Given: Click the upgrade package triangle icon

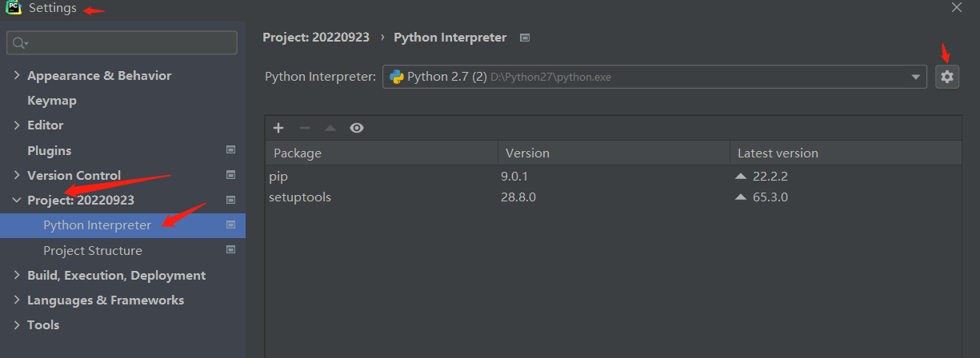Looking at the screenshot, I should click(330, 128).
